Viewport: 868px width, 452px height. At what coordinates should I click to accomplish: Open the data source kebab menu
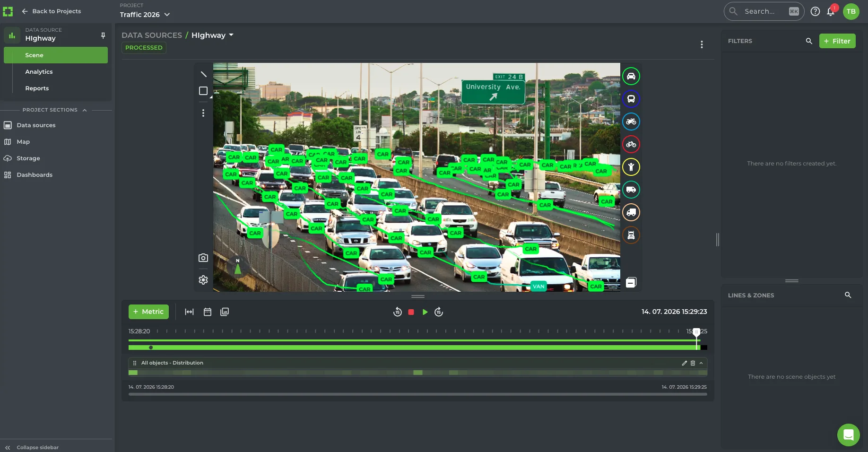coord(702,44)
